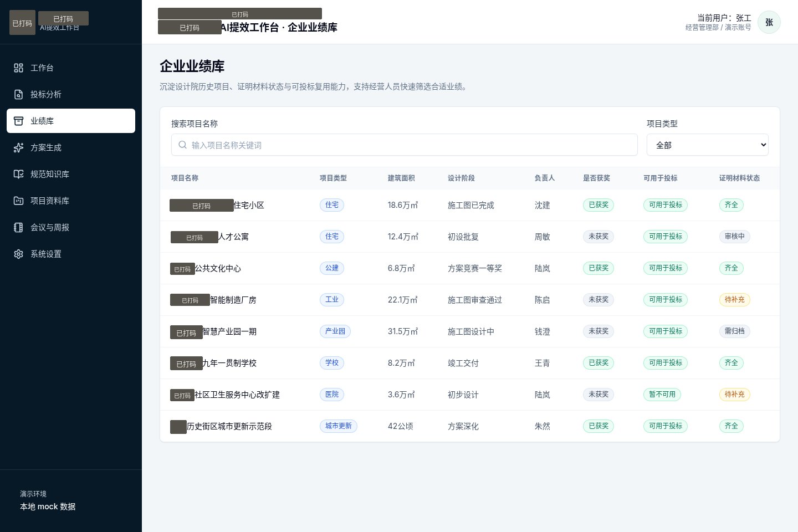Click the 方案生成 sparkle icon

pyautogui.click(x=18, y=147)
